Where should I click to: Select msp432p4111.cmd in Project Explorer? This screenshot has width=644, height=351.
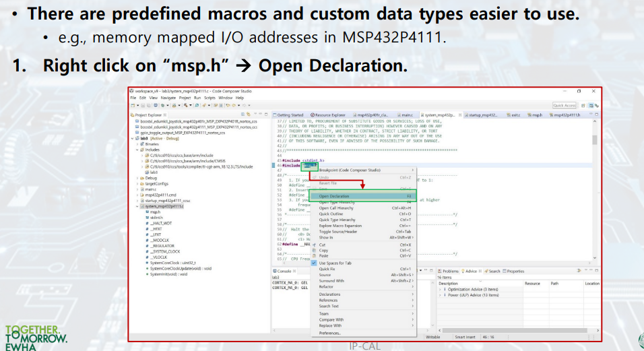[160, 195]
